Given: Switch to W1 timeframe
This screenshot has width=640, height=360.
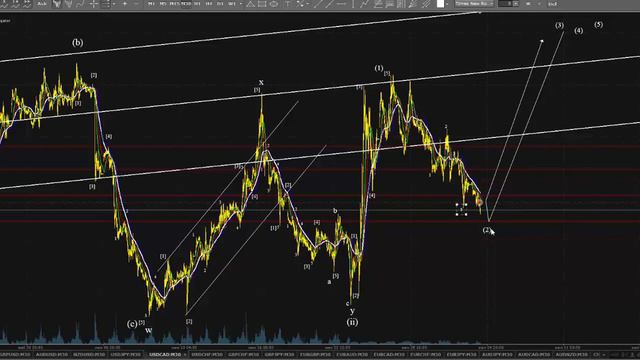Looking at the screenshot, I should pos(231,4).
